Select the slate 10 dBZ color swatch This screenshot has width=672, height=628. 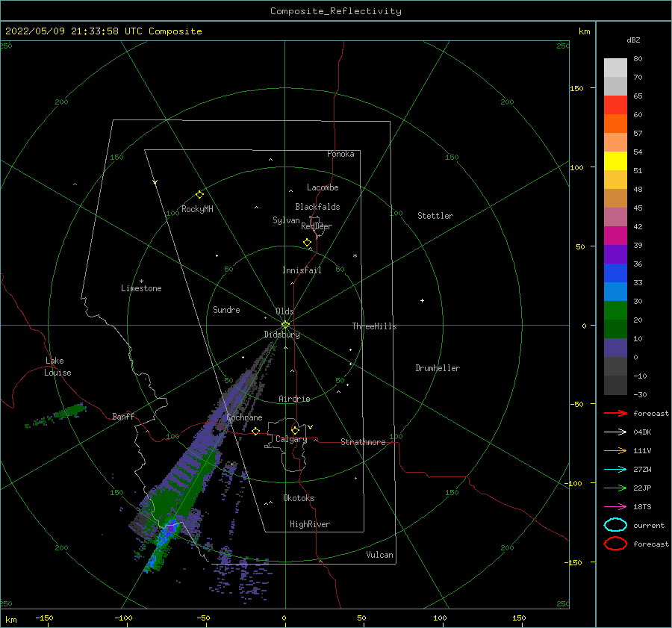pyautogui.click(x=615, y=348)
